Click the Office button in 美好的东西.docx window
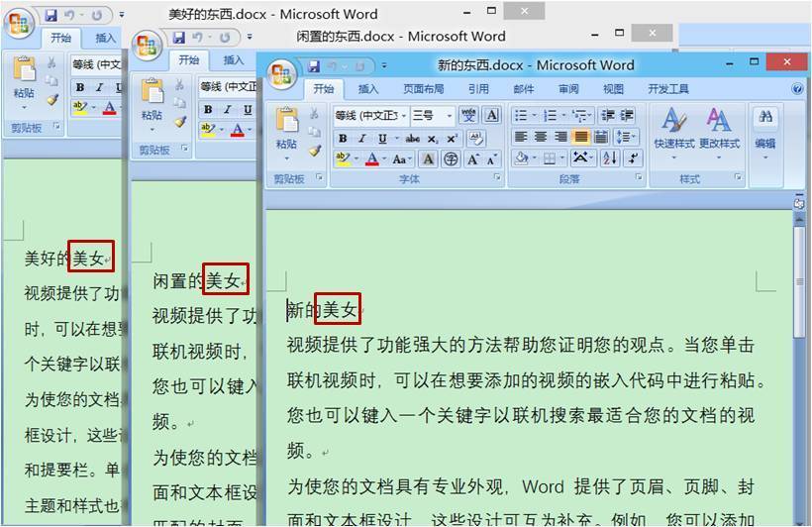The width and height of the screenshot is (812, 527). (19, 24)
